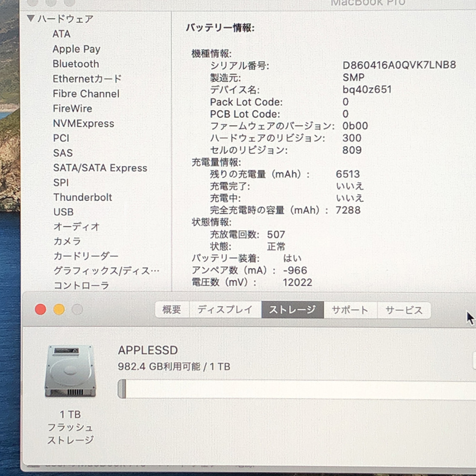Click the storage usage bar

pos(297,389)
